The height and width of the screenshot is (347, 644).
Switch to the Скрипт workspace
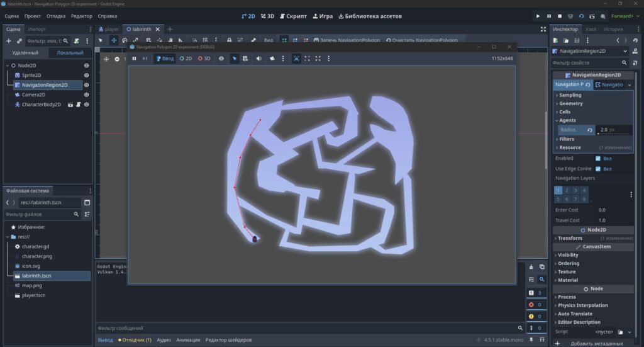point(293,16)
